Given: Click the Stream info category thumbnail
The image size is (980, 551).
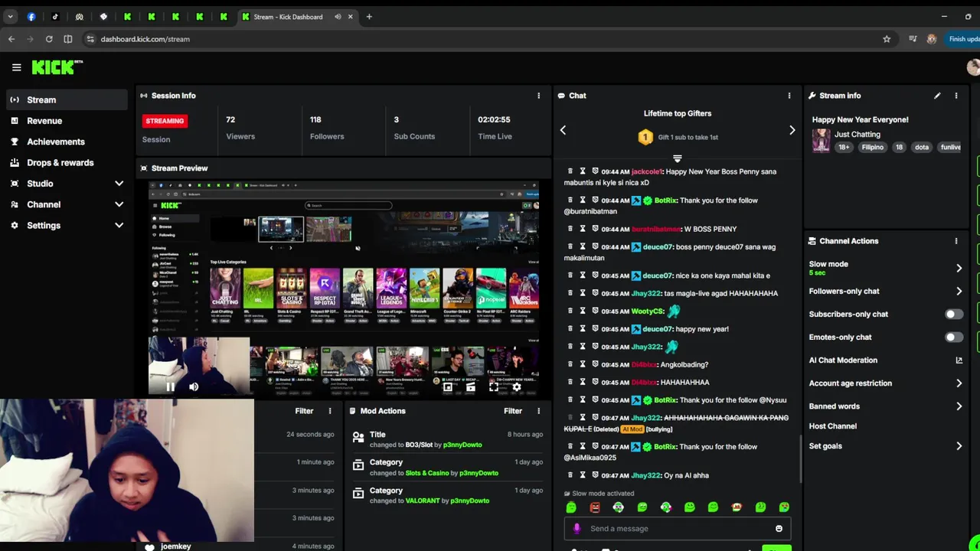Looking at the screenshot, I should [821, 140].
